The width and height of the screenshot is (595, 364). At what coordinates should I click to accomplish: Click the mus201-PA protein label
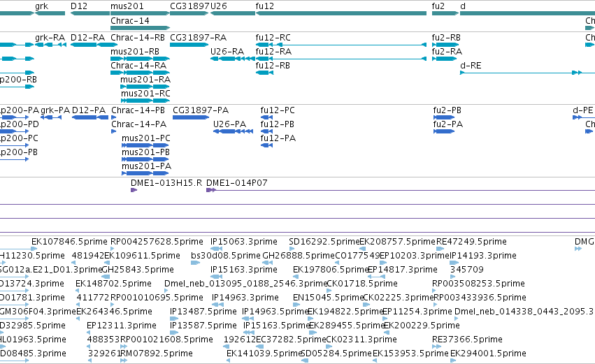click(146, 166)
